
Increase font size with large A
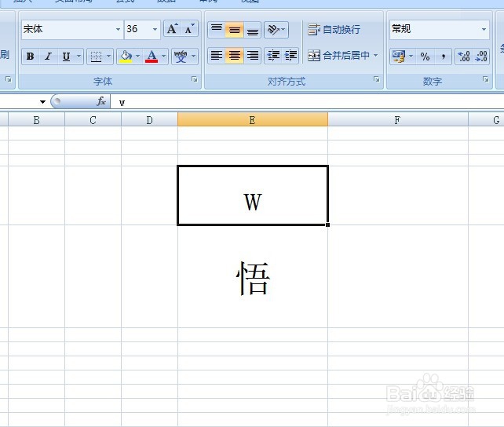click(x=172, y=28)
